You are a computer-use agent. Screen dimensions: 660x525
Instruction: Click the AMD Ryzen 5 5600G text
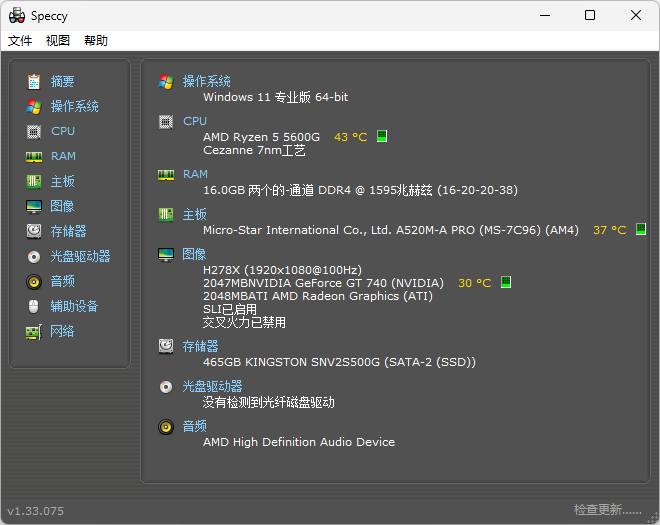[261, 137]
